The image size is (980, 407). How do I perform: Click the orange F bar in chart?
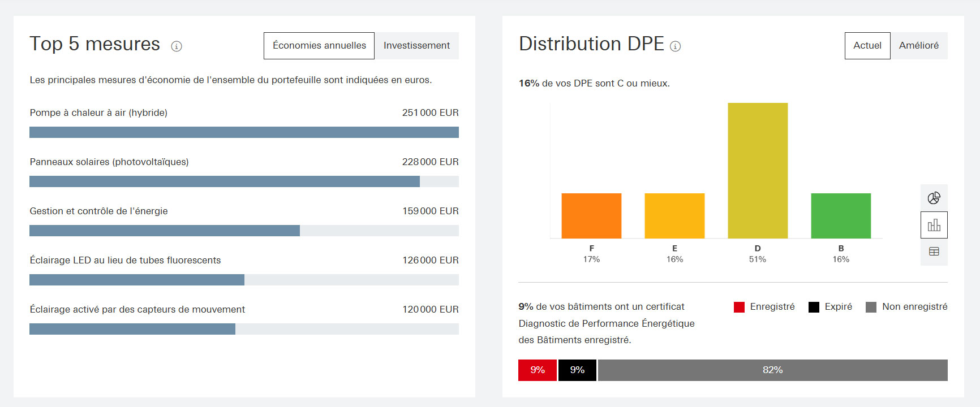(x=591, y=215)
